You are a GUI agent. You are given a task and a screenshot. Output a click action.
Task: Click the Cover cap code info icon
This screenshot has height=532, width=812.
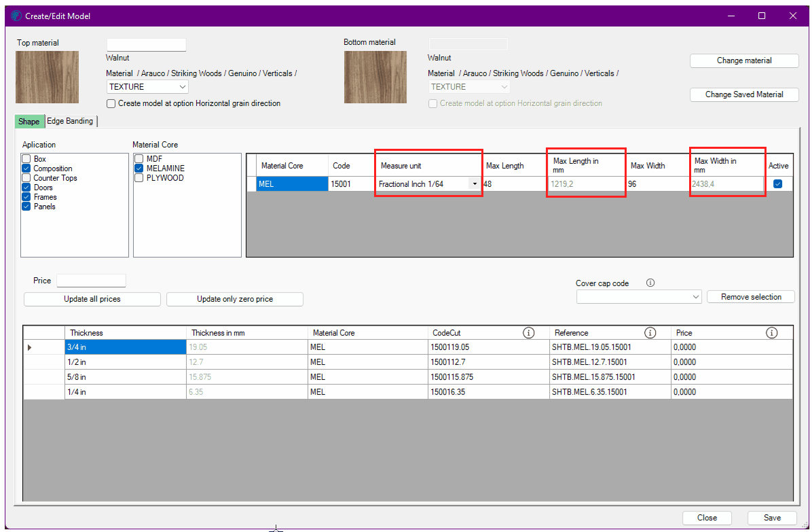650,283
